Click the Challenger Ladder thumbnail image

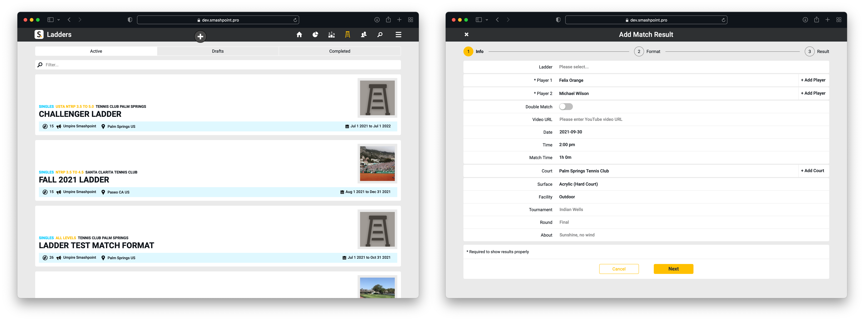coord(377,98)
